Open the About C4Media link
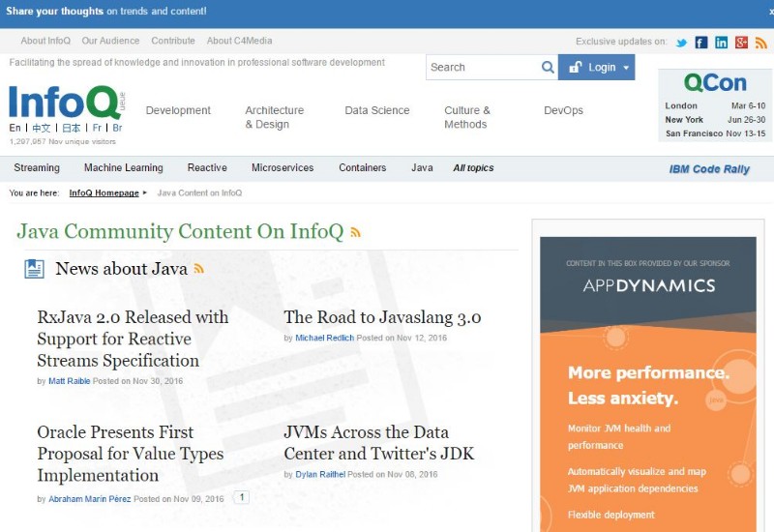 pos(239,41)
